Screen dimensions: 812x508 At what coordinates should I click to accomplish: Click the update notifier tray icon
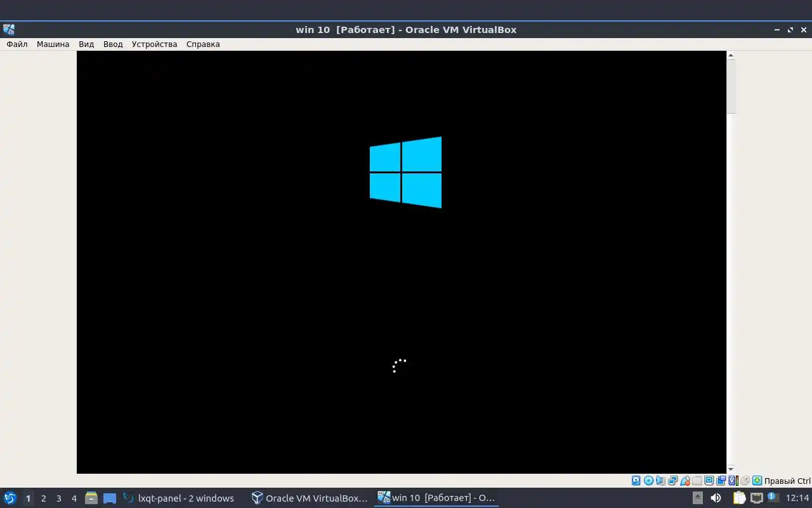tap(773, 497)
